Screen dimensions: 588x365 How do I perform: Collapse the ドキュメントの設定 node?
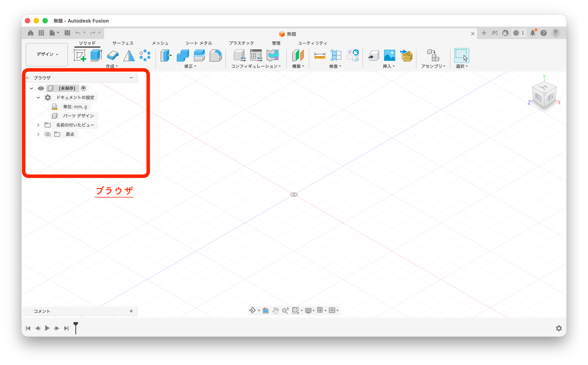(x=38, y=98)
